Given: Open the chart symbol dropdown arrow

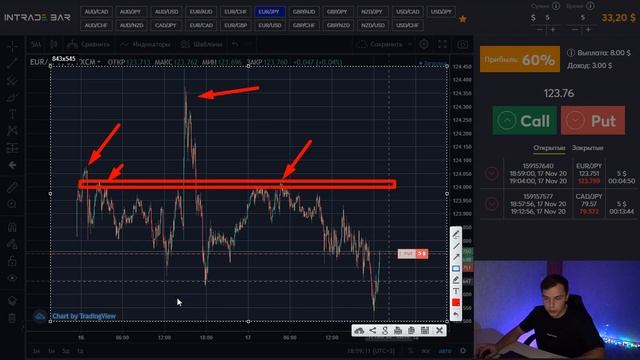Looking at the screenshot, I should (x=99, y=62).
